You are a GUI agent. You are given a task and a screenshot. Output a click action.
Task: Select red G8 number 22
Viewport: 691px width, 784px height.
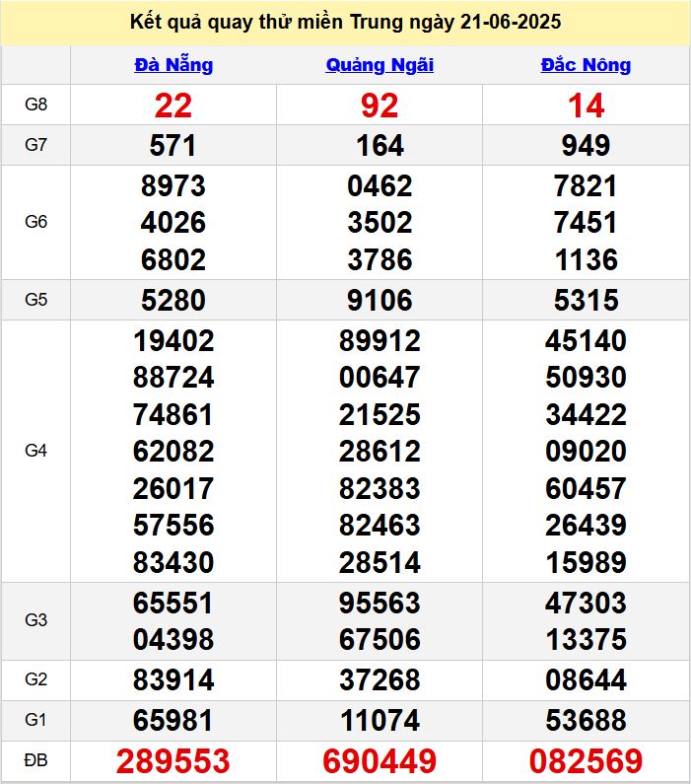click(173, 106)
